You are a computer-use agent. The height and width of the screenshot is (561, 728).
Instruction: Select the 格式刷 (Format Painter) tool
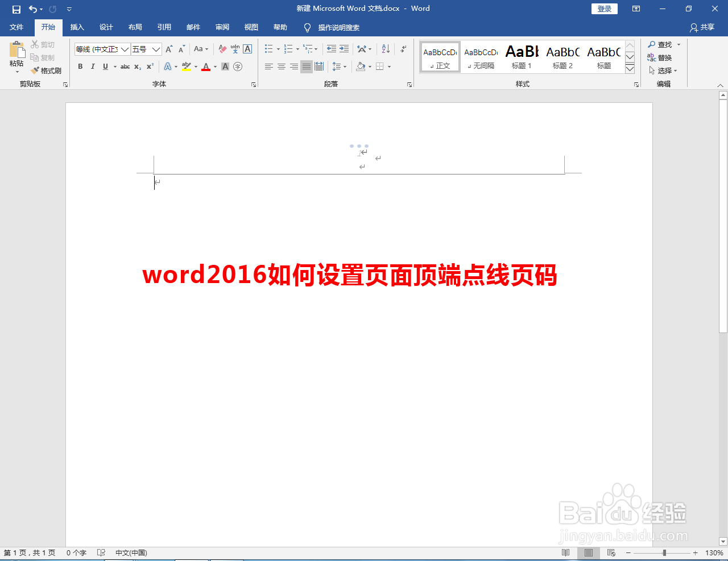[x=47, y=70]
